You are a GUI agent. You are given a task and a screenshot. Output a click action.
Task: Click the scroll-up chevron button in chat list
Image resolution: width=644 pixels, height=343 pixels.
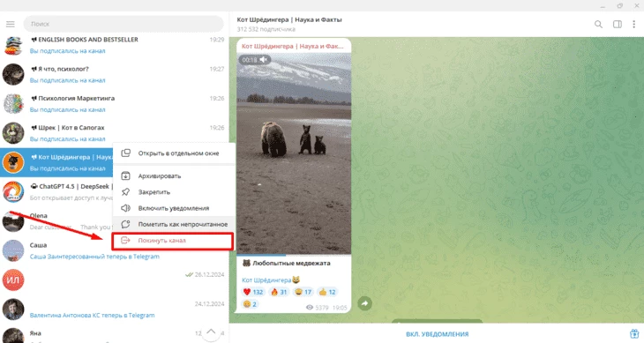tap(211, 332)
